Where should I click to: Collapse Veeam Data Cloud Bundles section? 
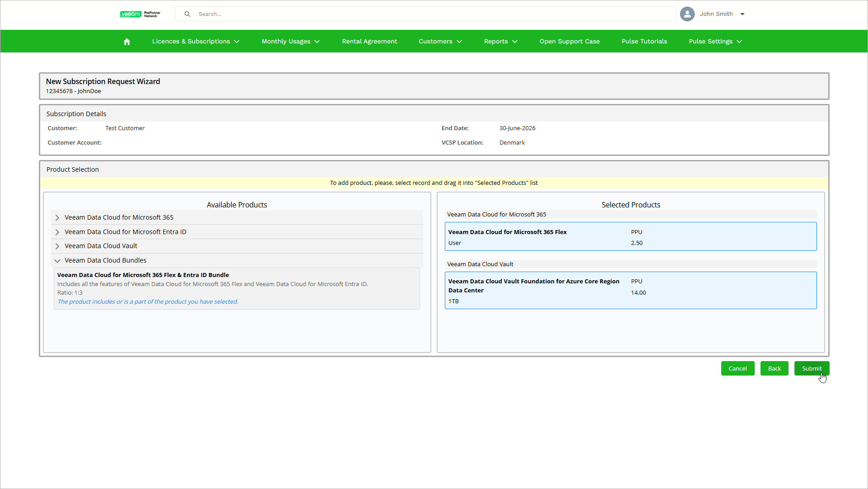[57, 260]
